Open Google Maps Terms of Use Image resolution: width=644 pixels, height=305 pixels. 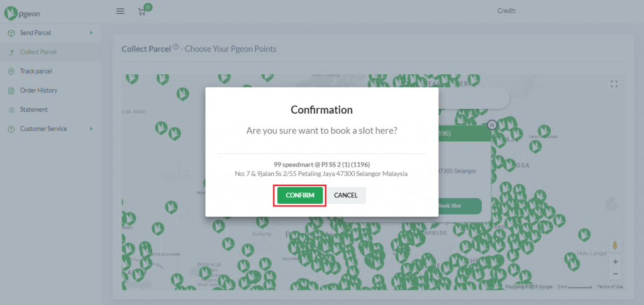pos(610,287)
